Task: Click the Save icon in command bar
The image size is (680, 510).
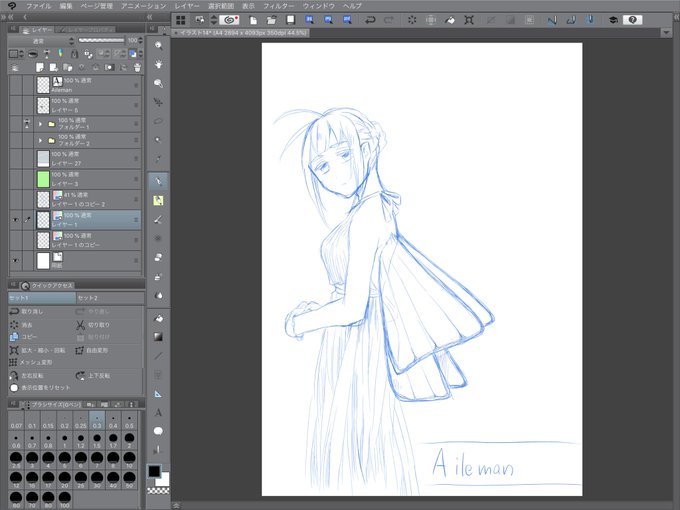Action: 291,20
